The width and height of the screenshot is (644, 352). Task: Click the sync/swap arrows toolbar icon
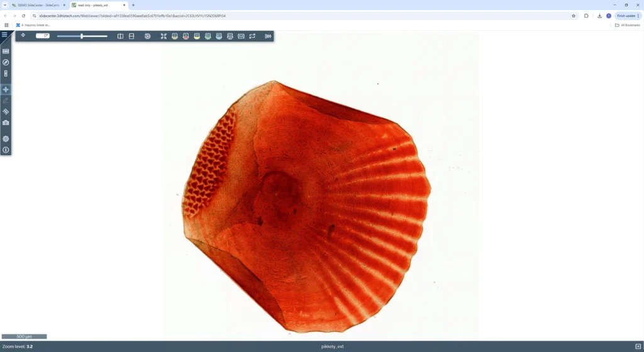pos(252,36)
